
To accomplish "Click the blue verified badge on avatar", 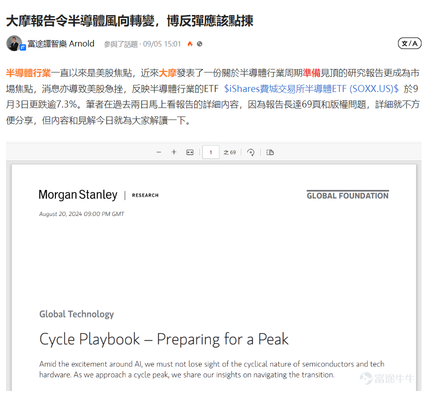I will pyautogui.click(x=23, y=48).
